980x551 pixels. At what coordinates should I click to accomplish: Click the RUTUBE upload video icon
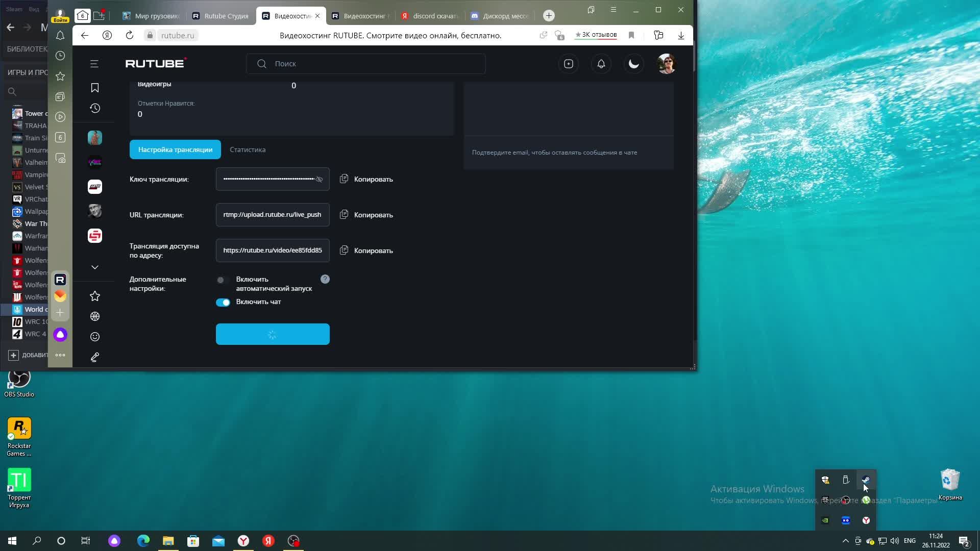pyautogui.click(x=568, y=64)
